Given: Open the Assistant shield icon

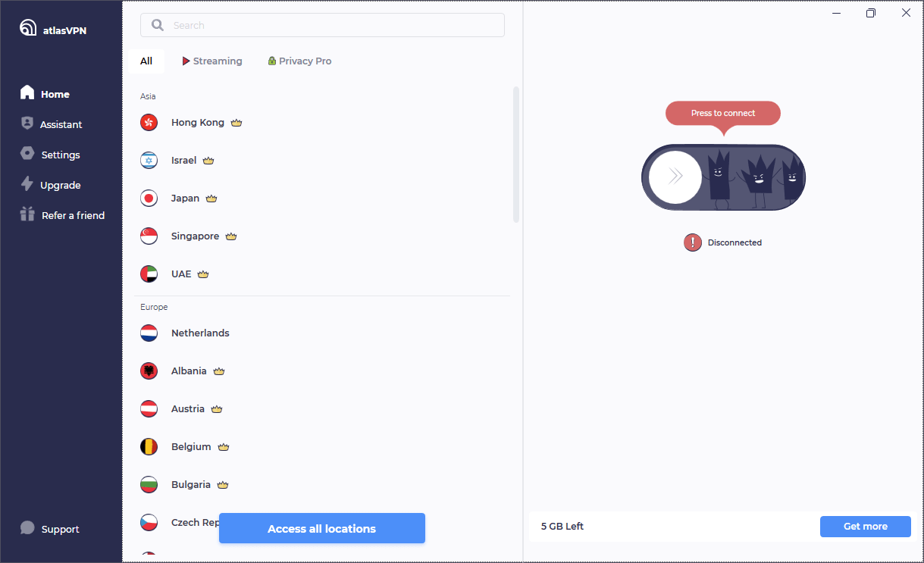Looking at the screenshot, I should click(x=27, y=124).
